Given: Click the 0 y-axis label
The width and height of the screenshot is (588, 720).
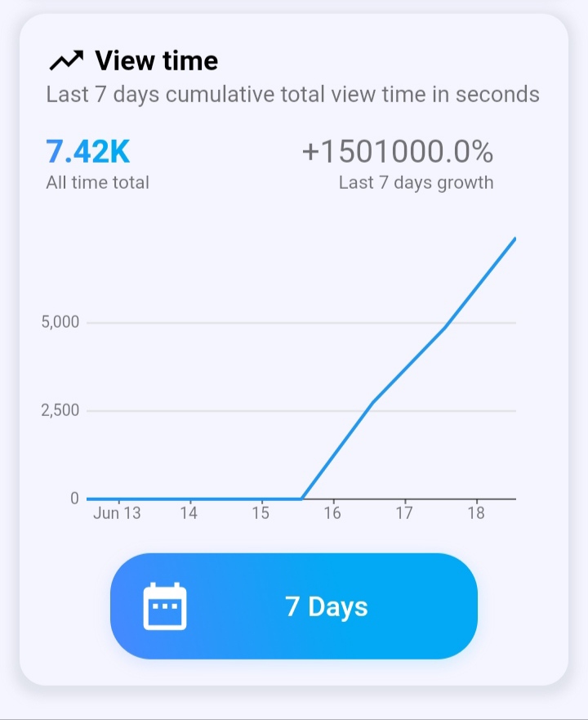Looking at the screenshot, I should (x=74, y=499).
